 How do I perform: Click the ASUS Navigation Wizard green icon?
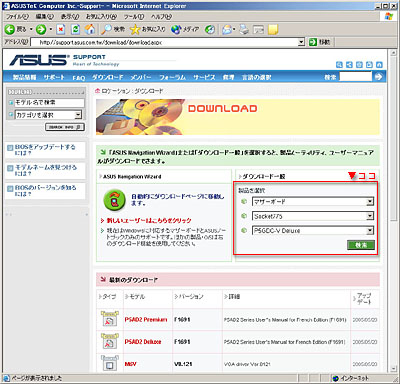[114, 200]
